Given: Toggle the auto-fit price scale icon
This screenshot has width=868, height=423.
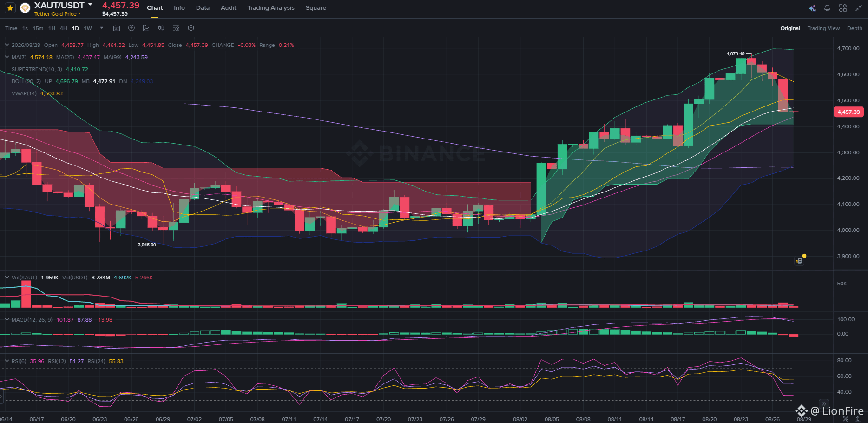Looking at the screenshot, I should tap(857, 419).
